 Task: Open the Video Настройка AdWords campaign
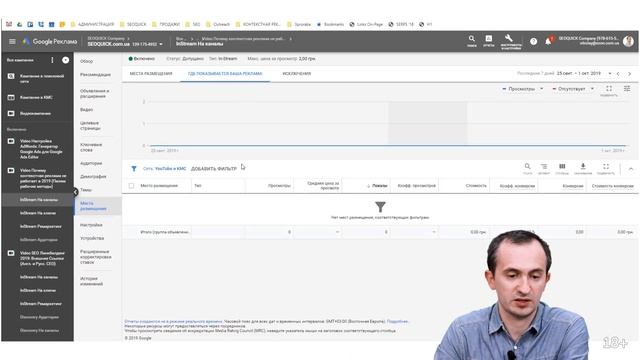(x=41, y=149)
